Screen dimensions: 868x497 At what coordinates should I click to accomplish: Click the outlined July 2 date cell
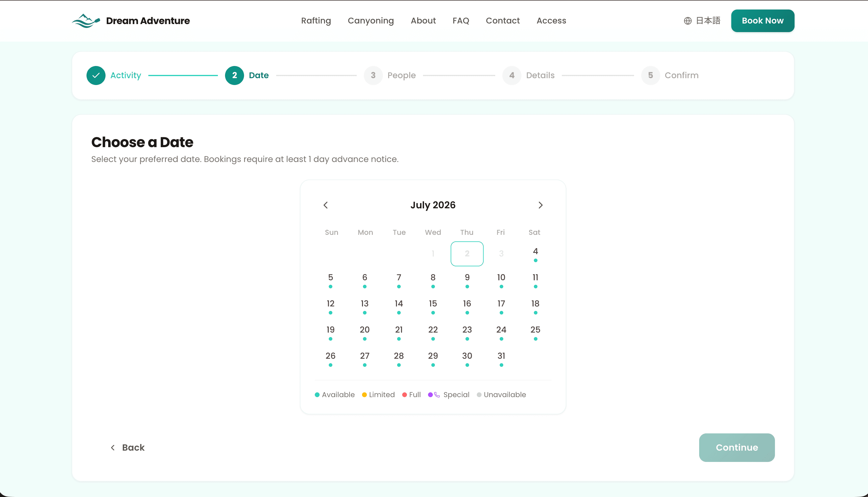click(467, 254)
